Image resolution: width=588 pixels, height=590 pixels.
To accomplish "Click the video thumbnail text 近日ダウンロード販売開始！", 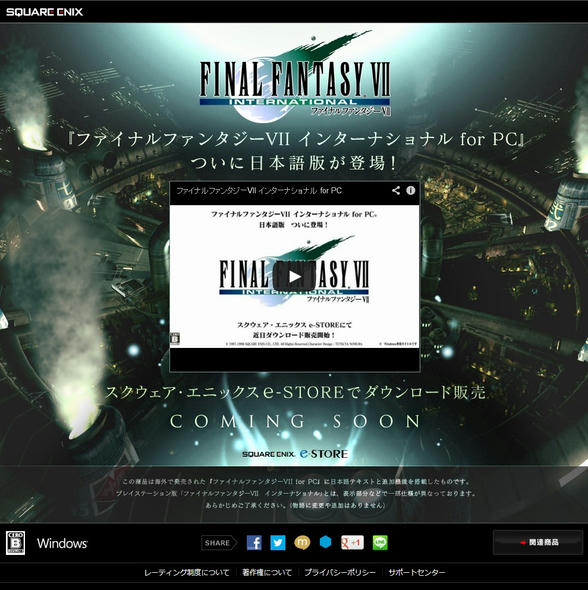I will 294,335.
